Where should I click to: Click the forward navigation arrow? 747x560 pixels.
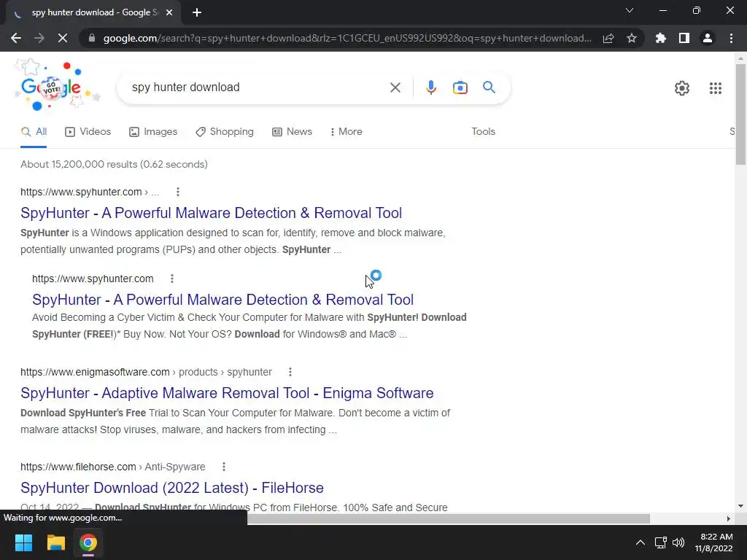39,38
